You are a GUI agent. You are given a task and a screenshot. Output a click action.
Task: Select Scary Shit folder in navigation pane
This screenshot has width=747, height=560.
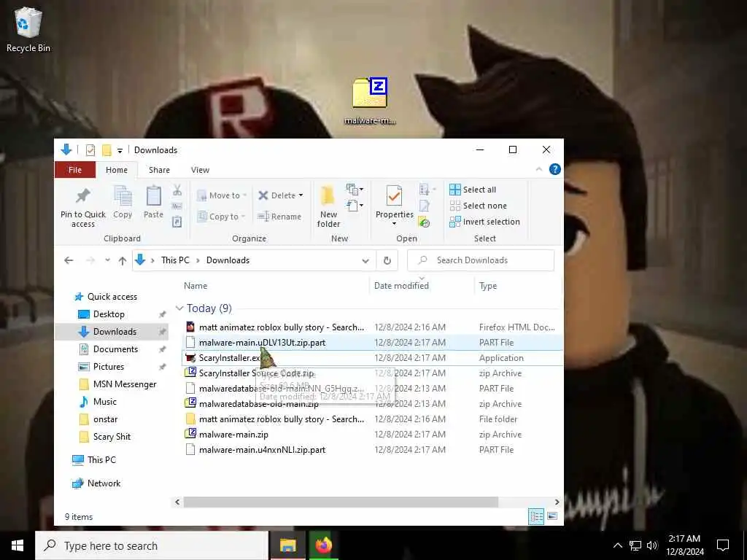(x=112, y=437)
